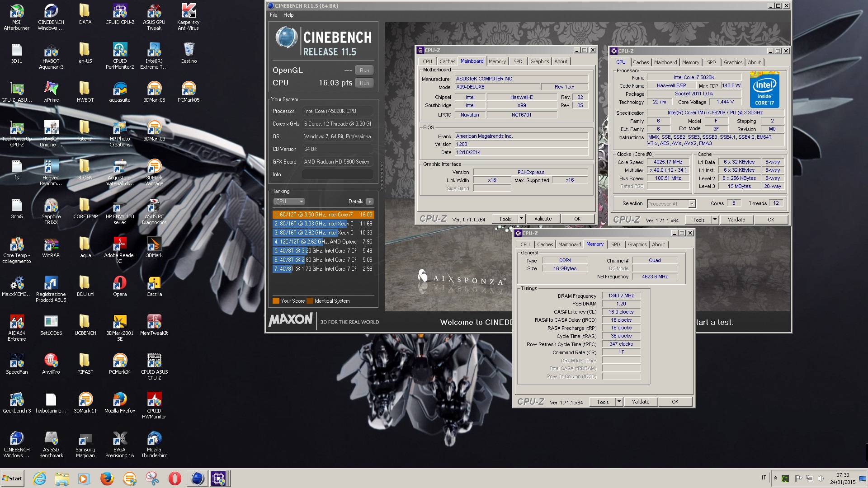Open Tools dropdown arrow in CPU tab window
The height and width of the screenshot is (488, 868).
click(715, 220)
